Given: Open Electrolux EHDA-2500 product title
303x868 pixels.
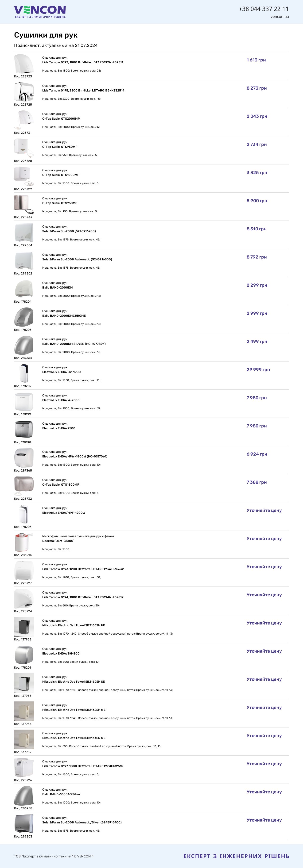Looking at the screenshot, I should pyautogui.click(x=59, y=428).
